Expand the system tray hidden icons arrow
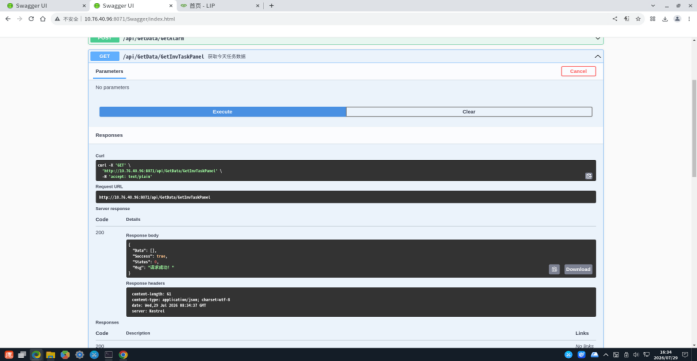Screen dimensions: 697x361 coord(605,354)
